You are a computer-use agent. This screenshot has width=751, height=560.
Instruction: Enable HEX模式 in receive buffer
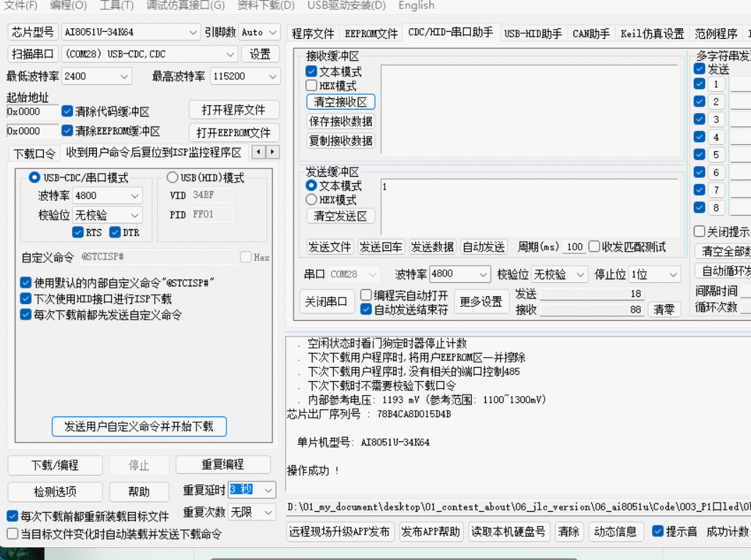pos(311,86)
